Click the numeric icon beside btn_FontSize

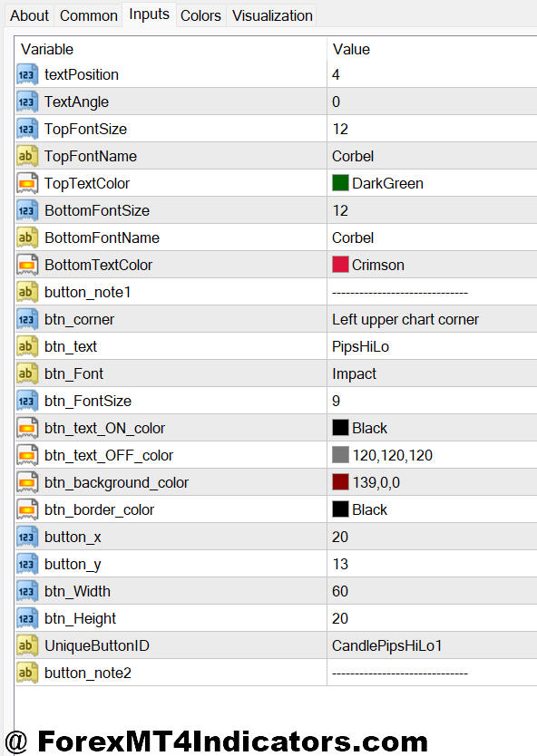click(x=27, y=401)
